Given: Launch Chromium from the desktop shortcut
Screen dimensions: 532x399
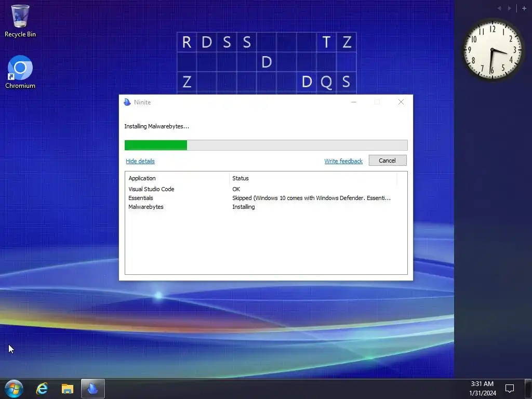Looking at the screenshot, I should pyautogui.click(x=20, y=72).
